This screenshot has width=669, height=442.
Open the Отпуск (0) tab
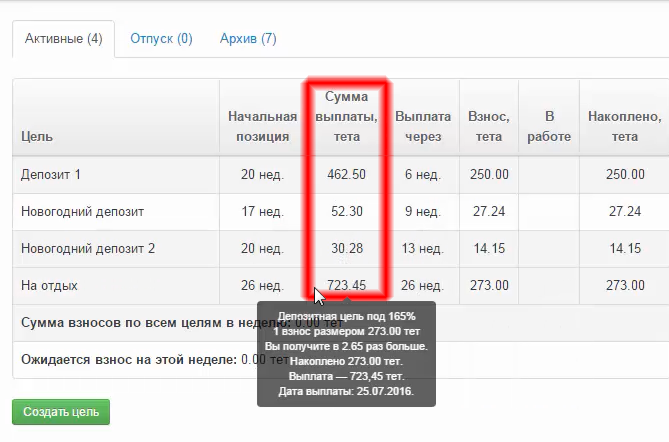(x=161, y=39)
